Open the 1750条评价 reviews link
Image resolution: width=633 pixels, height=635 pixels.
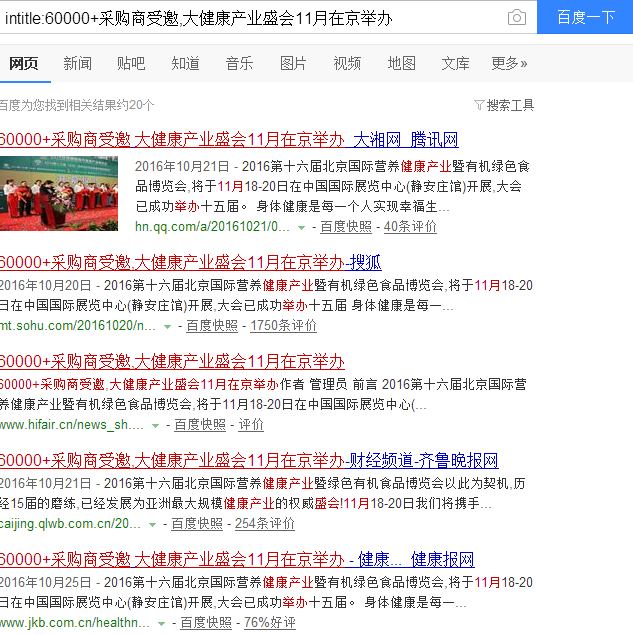pos(283,326)
